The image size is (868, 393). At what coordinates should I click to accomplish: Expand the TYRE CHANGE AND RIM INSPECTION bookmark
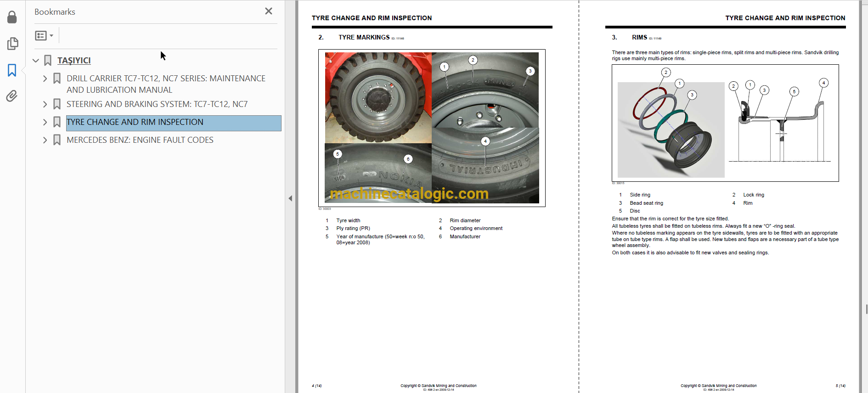tap(45, 122)
